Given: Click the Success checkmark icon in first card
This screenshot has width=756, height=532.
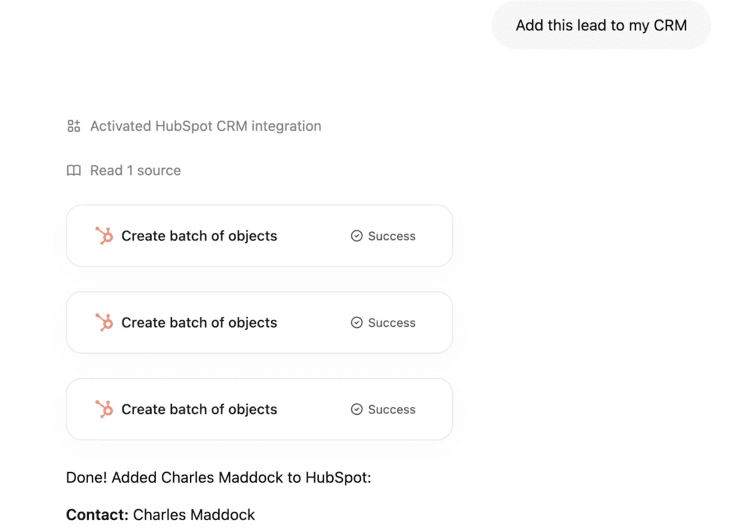Looking at the screenshot, I should coord(356,236).
